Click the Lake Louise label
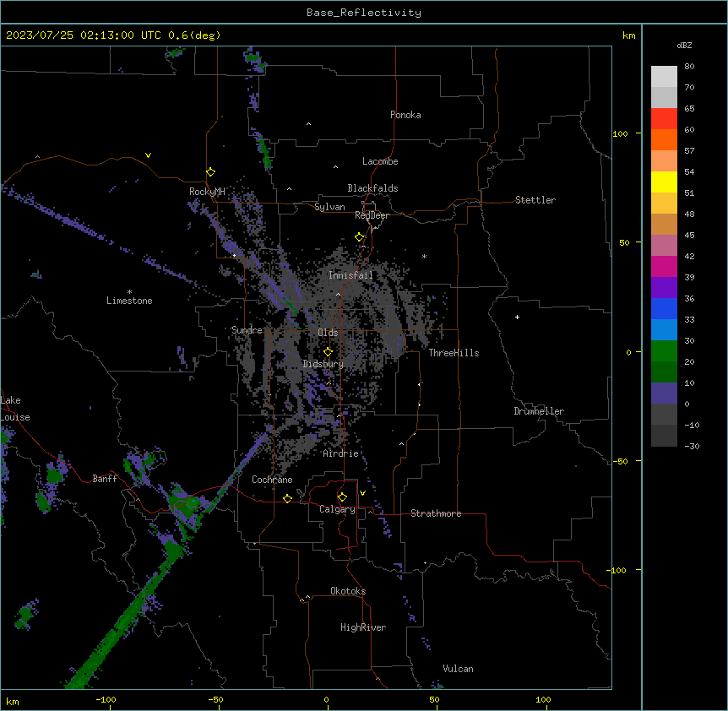 pyautogui.click(x=15, y=409)
